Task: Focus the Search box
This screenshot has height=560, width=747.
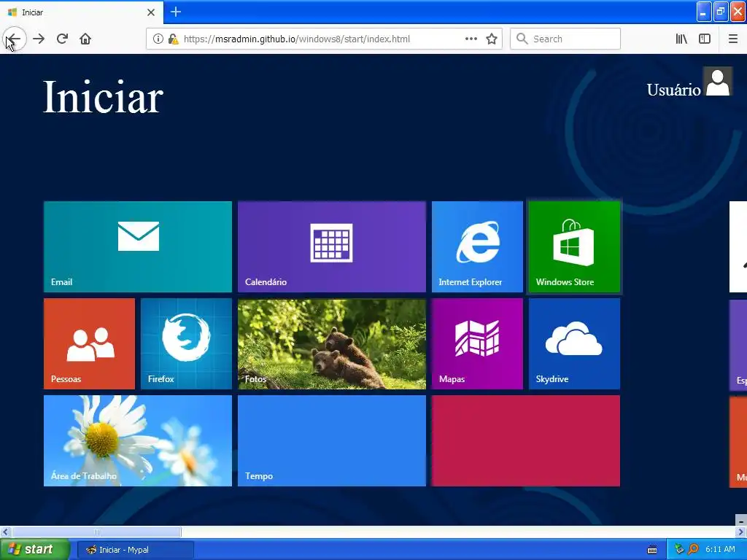Action: point(565,39)
